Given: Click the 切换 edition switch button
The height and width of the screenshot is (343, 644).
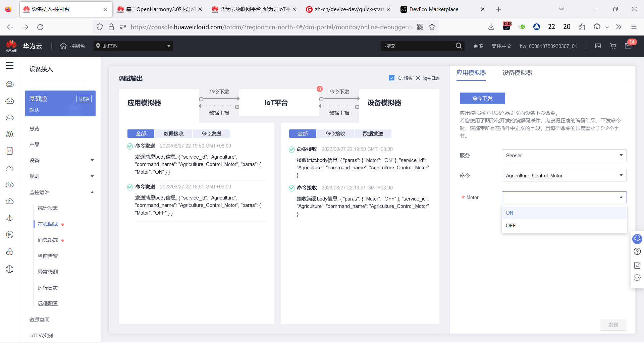Looking at the screenshot, I should [84, 99].
